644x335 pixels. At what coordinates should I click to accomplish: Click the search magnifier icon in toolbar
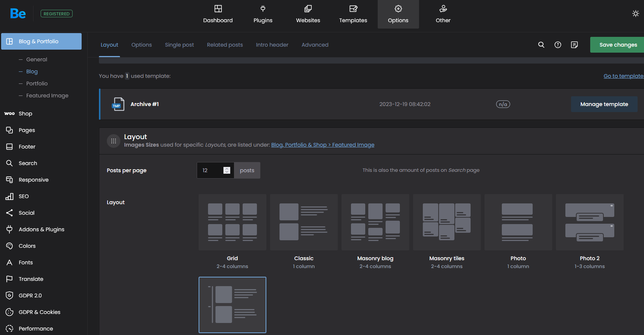click(x=541, y=45)
